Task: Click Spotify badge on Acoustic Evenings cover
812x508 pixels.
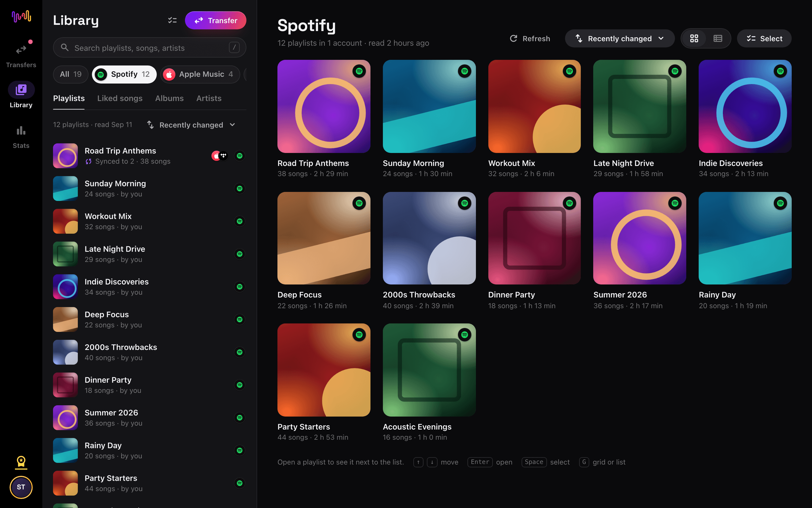Action: click(x=464, y=335)
